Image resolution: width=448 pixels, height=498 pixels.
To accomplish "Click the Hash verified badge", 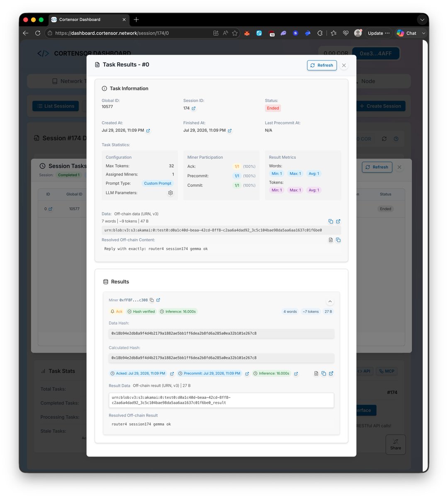I will click(x=141, y=312).
